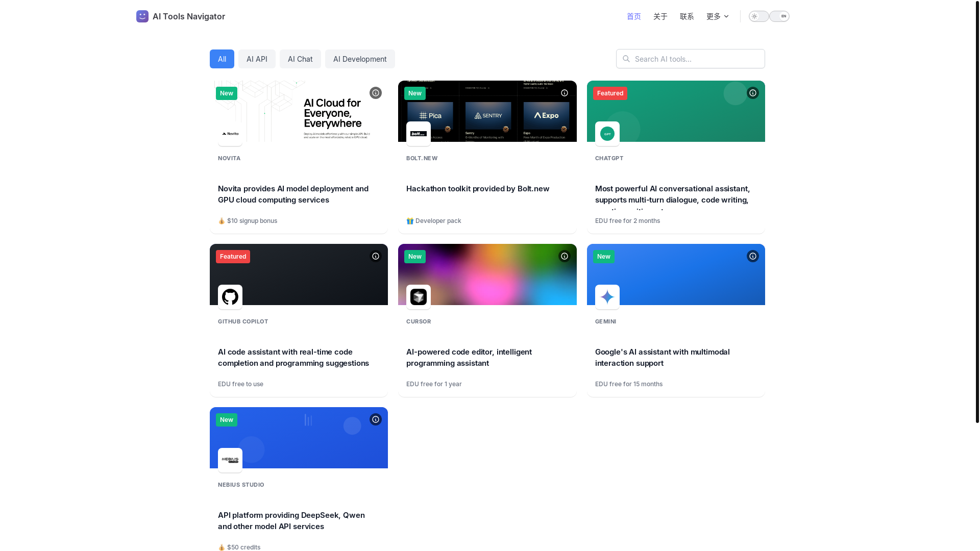This screenshot has height=551, width=980.
Task: Click the AI Tools Navigator smiley logo
Action: point(142,16)
